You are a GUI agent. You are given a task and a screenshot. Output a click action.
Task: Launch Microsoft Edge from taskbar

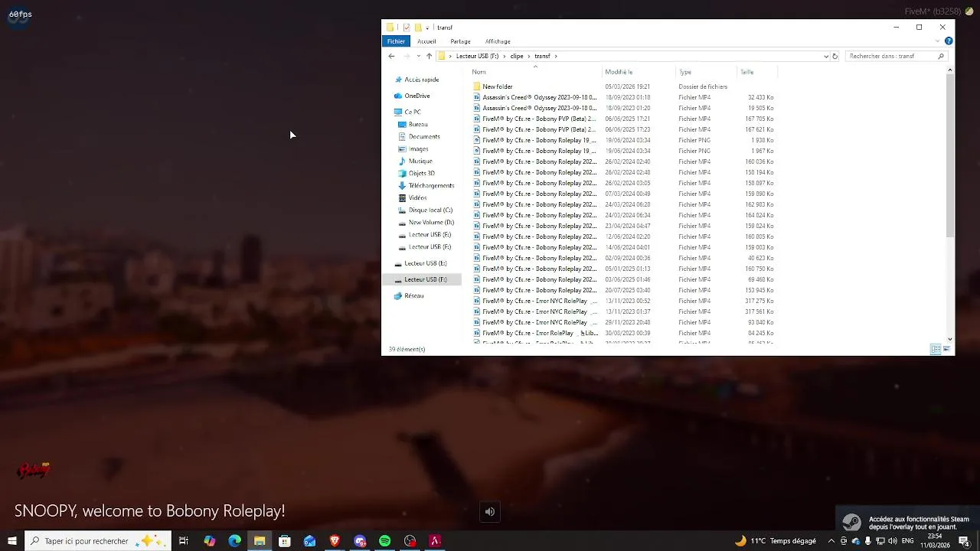tap(234, 541)
